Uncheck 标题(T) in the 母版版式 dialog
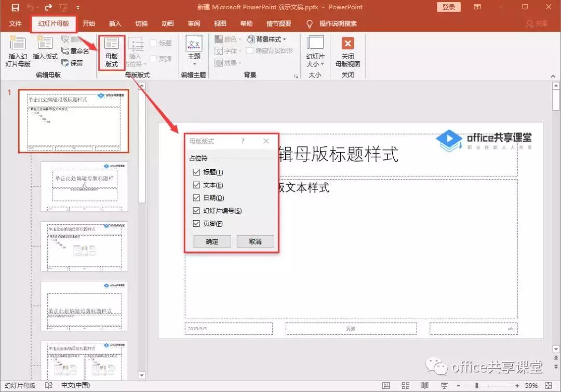 tap(196, 172)
